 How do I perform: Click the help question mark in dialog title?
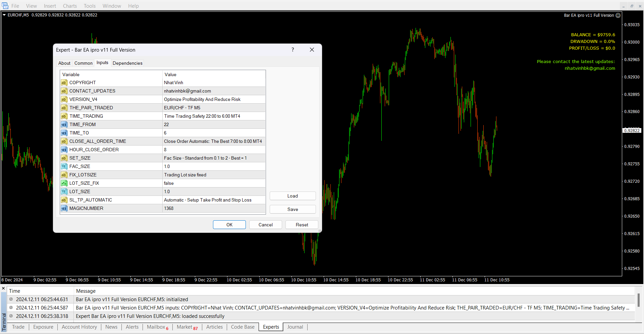pos(292,50)
